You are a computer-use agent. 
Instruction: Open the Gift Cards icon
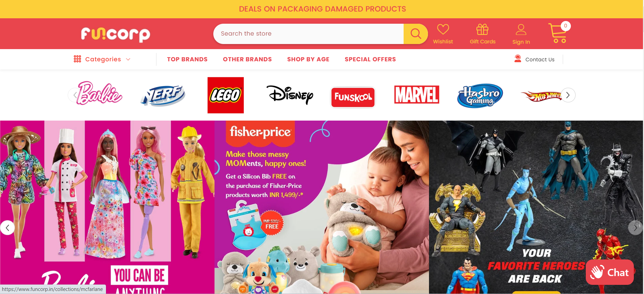482,29
